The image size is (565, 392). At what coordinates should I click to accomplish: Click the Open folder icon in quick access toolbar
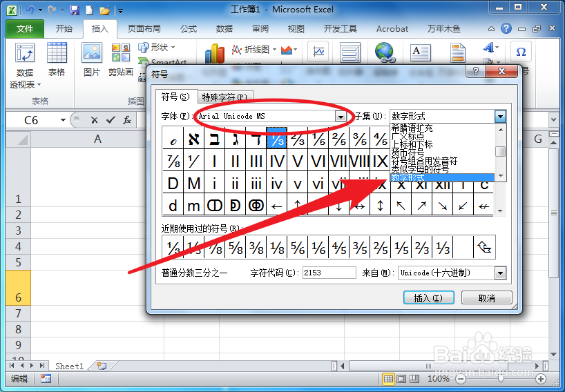coord(105,10)
